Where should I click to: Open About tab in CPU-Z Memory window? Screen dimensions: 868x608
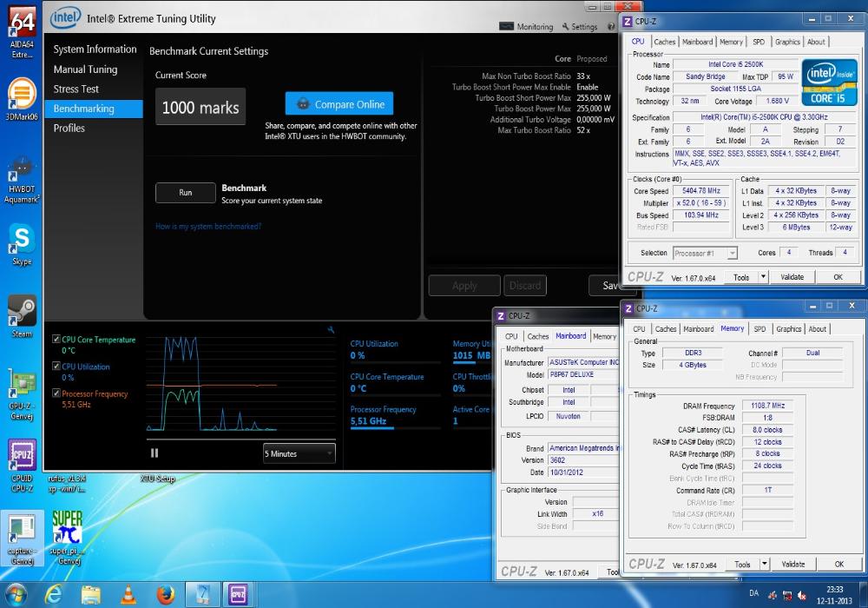817,329
